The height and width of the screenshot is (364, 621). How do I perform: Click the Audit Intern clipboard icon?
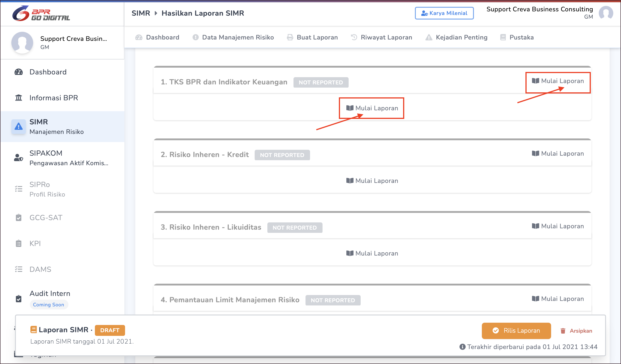(x=18, y=299)
